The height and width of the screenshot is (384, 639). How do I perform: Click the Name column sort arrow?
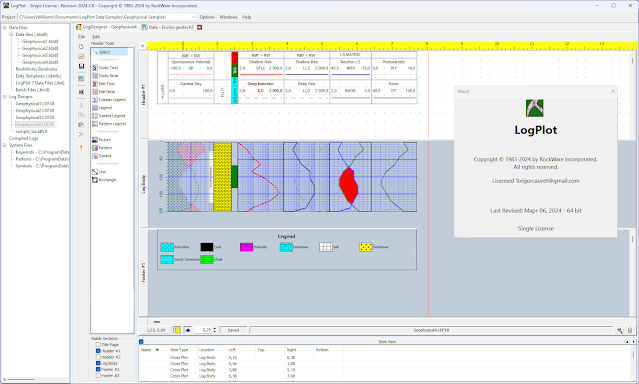click(x=157, y=350)
